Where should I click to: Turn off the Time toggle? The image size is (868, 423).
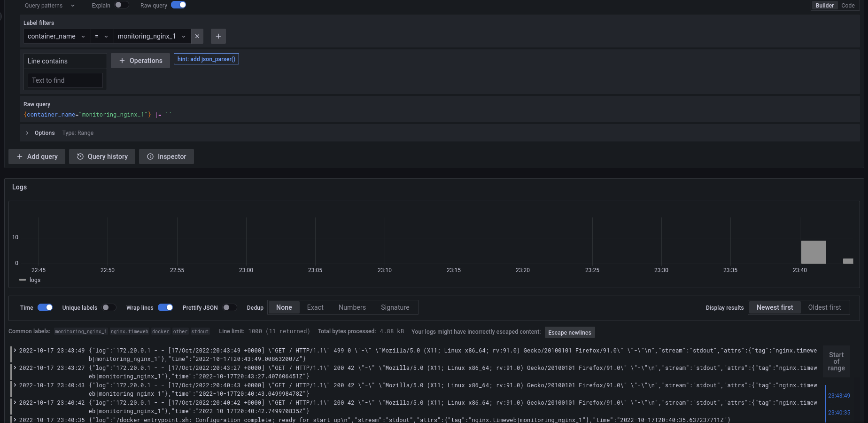45,307
